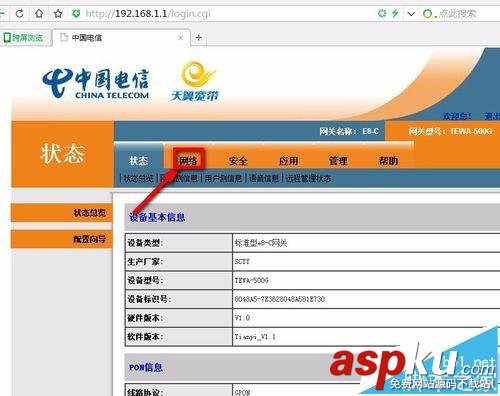The height and width of the screenshot is (396, 500).
Task: Open the 帮助 main navigation tab
Action: [388, 161]
